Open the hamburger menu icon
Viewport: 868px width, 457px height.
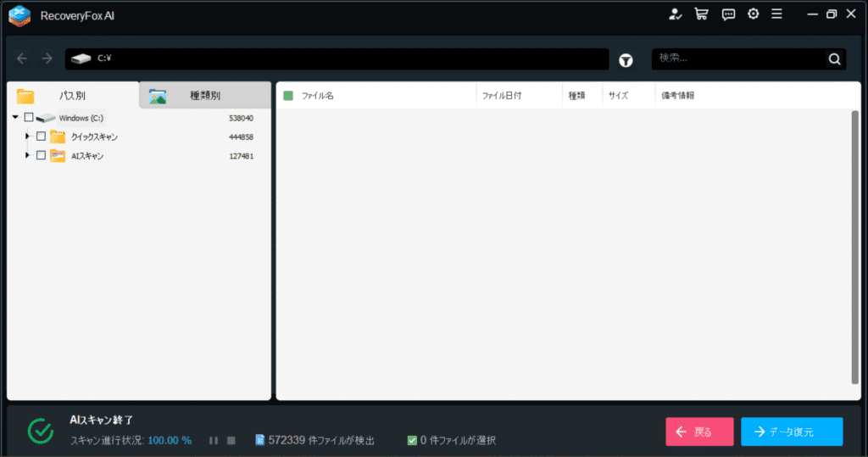777,14
